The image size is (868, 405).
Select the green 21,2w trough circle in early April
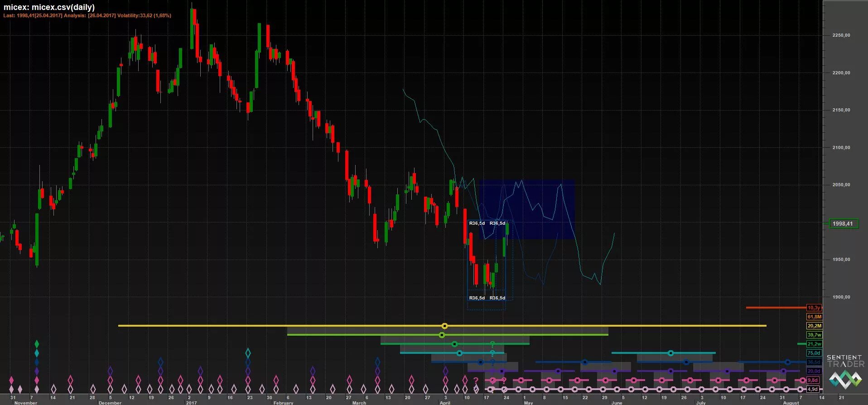coord(455,344)
